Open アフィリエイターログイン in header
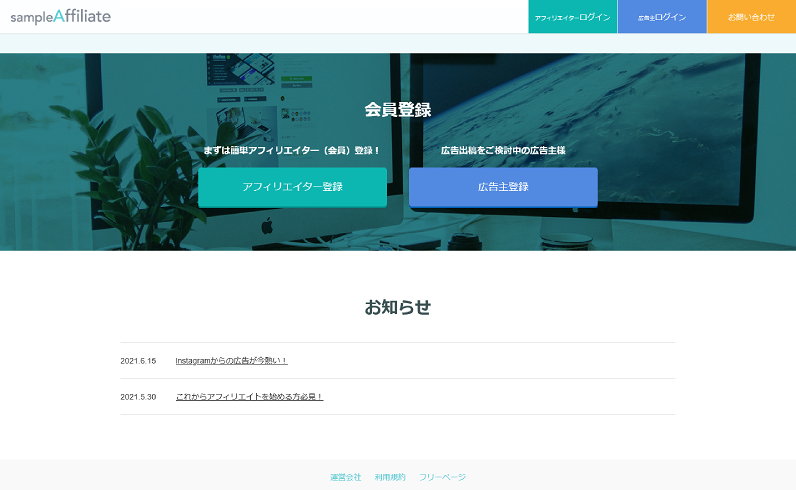The height and width of the screenshot is (490, 796). [573, 17]
